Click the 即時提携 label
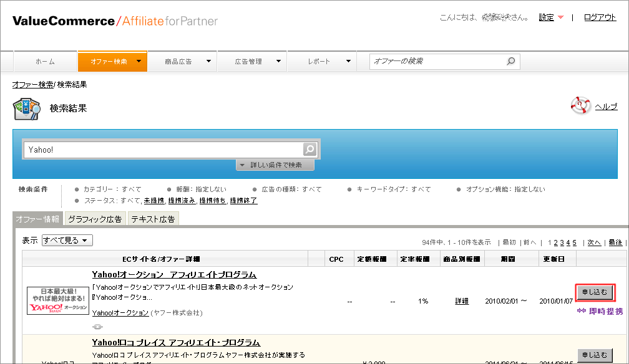The width and height of the screenshot is (629, 364). [606, 311]
